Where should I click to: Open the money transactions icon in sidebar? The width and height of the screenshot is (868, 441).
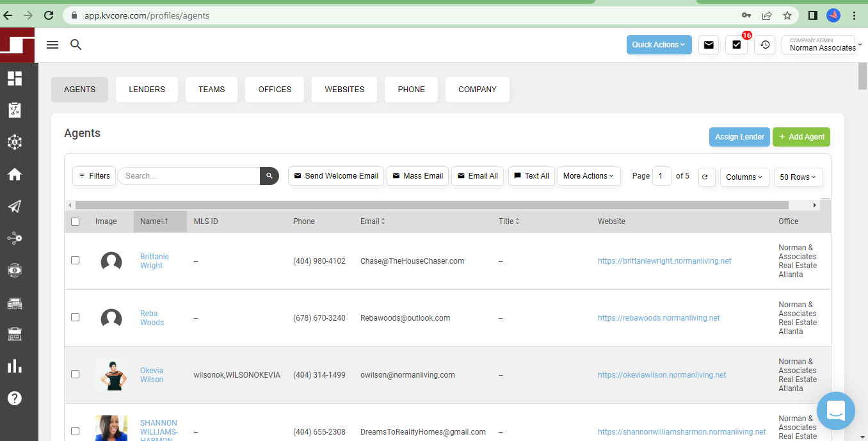coord(15,270)
